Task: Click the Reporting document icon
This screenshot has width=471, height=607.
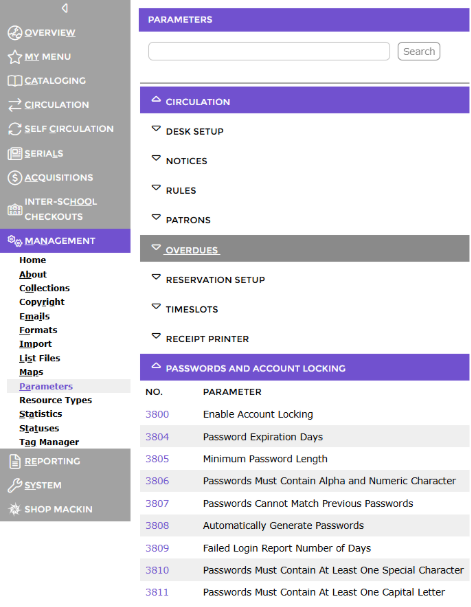Action: [x=15, y=461]
